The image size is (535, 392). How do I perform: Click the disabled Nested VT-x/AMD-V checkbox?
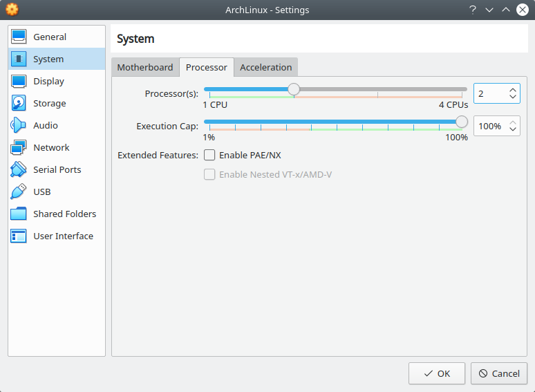coord(209,175)
